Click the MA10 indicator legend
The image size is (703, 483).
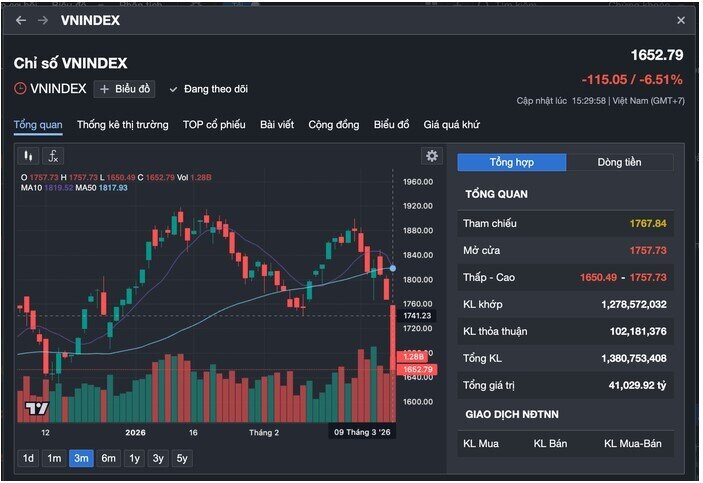coord(47,188)
